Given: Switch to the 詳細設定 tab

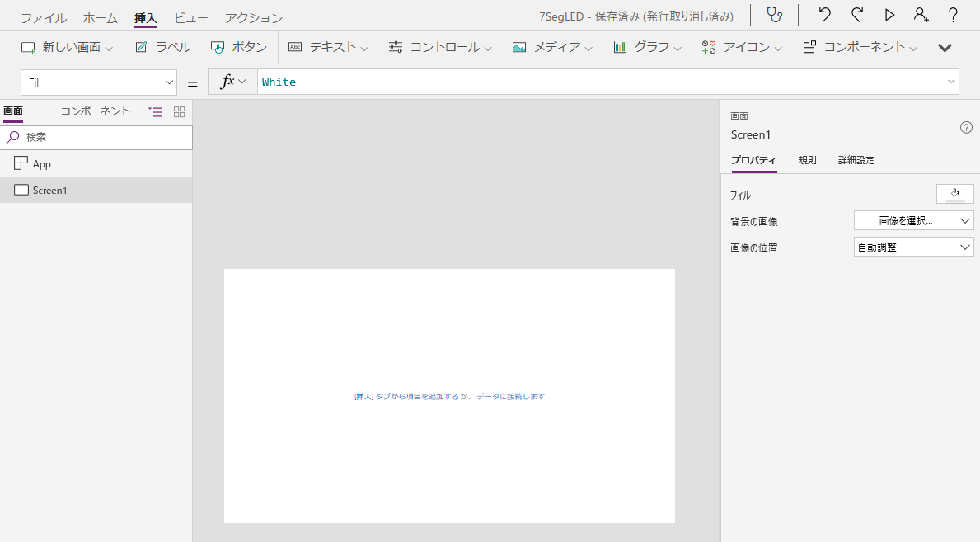Looking at the screenshot, I should coord(856,160).
